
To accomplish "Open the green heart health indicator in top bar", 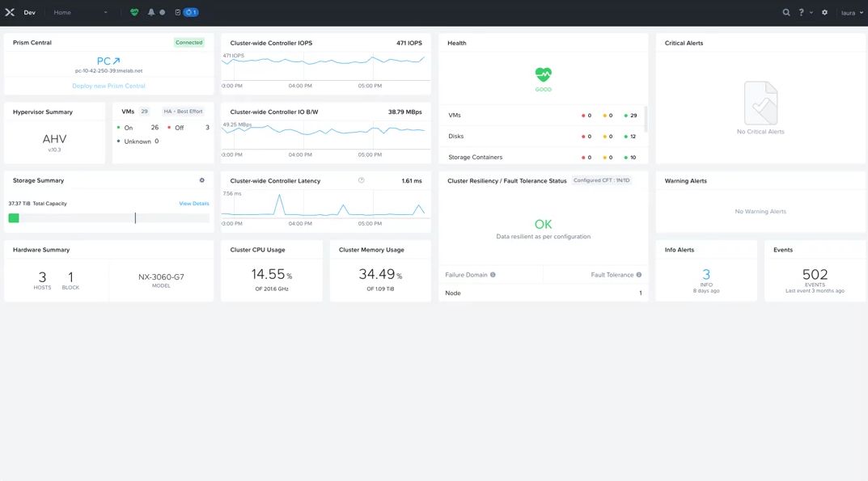I will pos(134,12).
